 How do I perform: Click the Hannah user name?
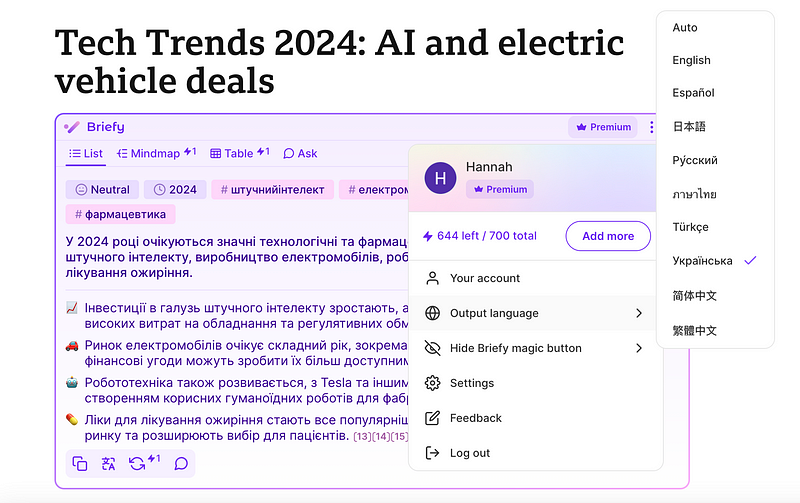click(489, 167)
